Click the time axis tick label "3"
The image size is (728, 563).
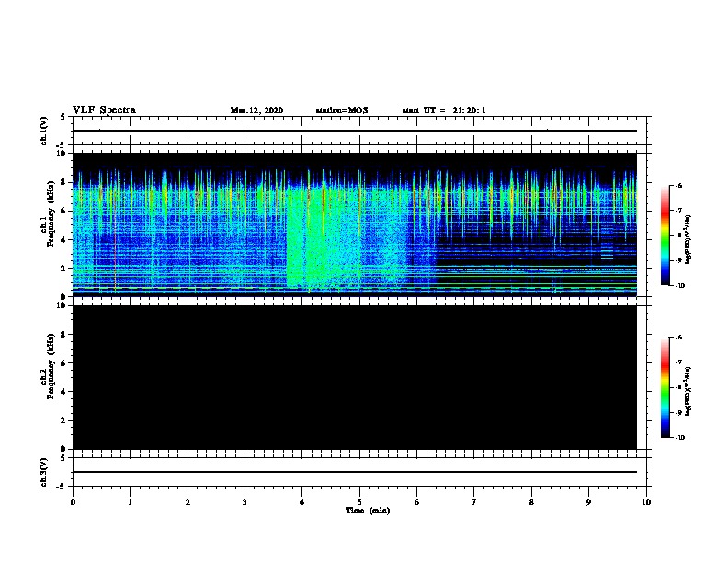pyautogui.click(x=245, y=502)
